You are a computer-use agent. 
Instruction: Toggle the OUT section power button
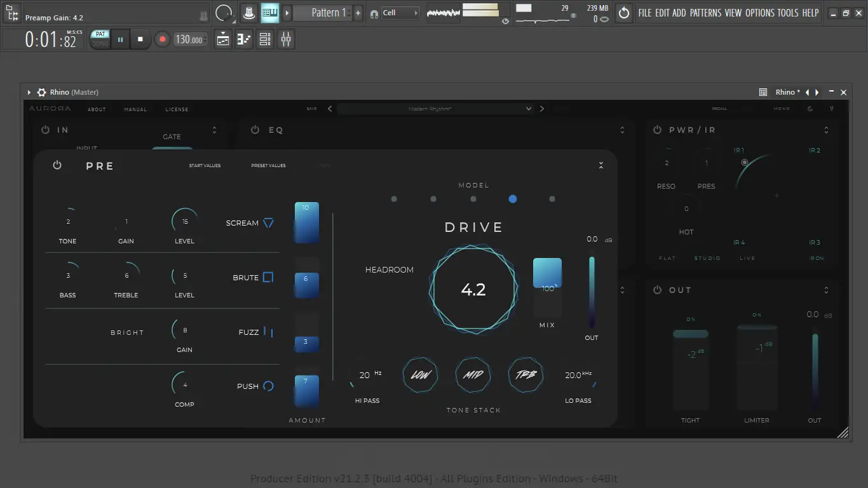657,290
